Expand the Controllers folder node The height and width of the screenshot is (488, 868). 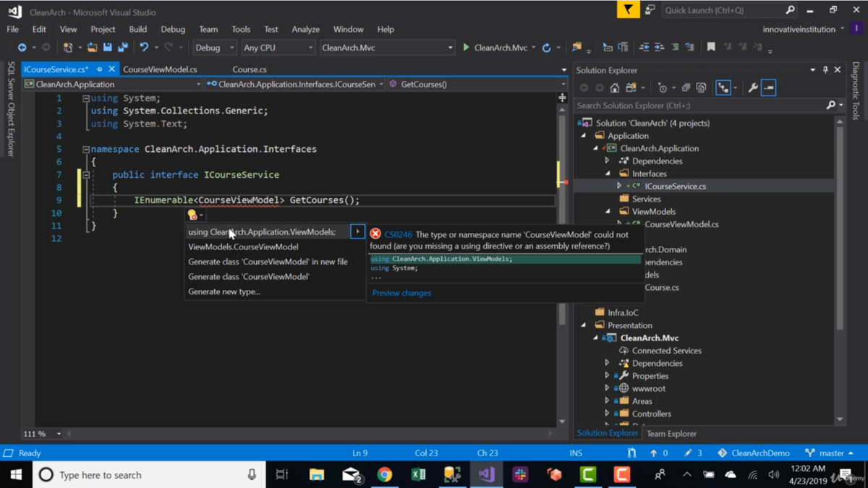[x=607, y=414]
